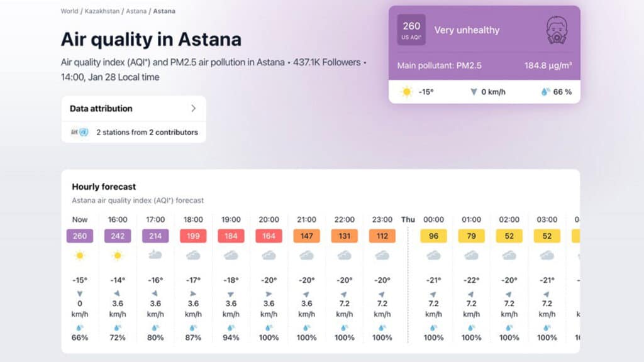
Task: Open the World breadcrumb link
Action: pyautogui.click(x=69, y=11)
